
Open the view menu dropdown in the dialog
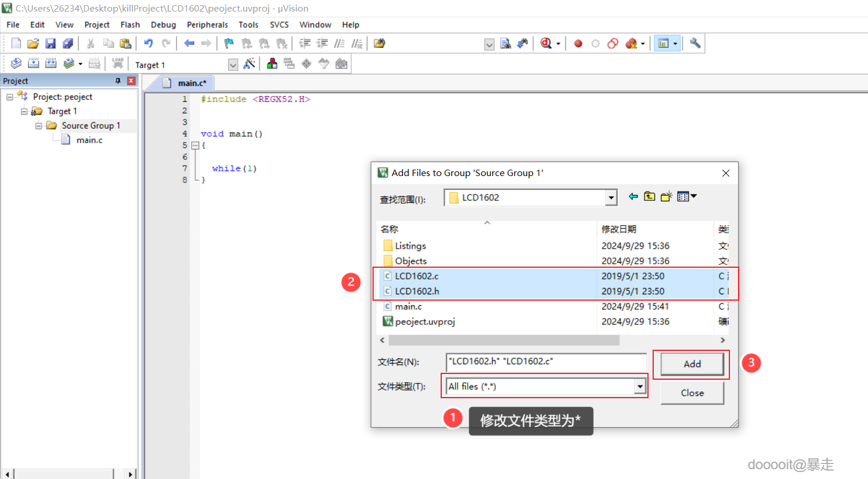coord(687,196)
